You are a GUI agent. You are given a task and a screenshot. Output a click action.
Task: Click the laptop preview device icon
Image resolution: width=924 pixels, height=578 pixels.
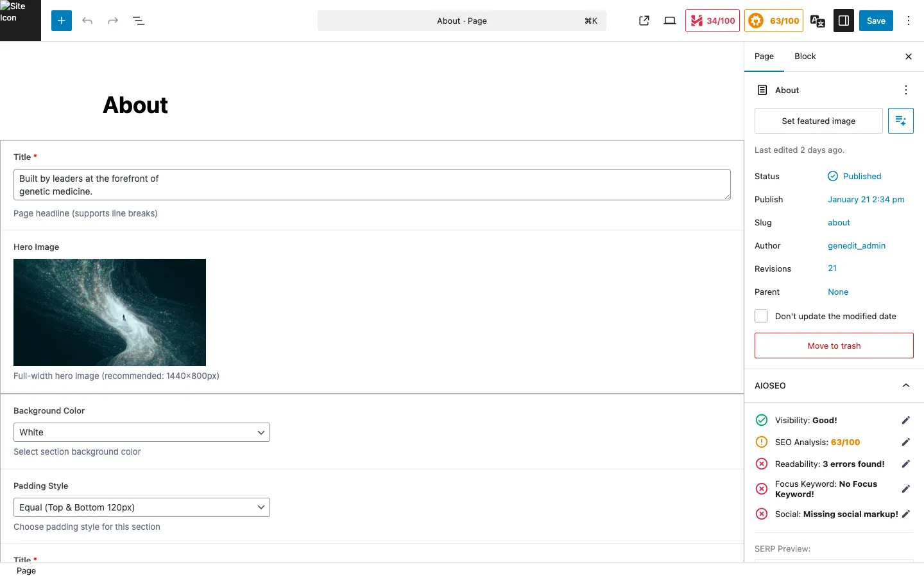670,21
